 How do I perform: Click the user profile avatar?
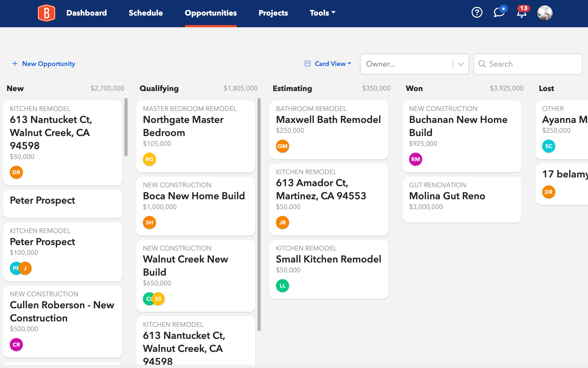pos(545,13)
